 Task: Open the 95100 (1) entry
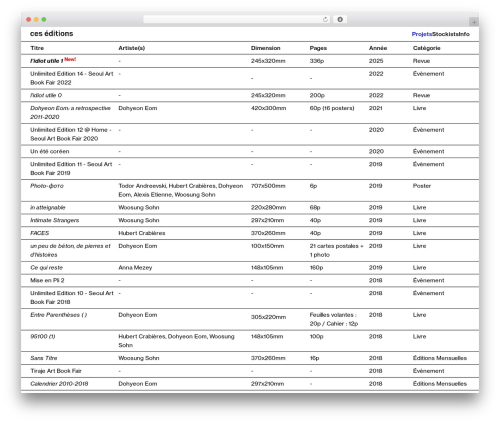[43, 336]
